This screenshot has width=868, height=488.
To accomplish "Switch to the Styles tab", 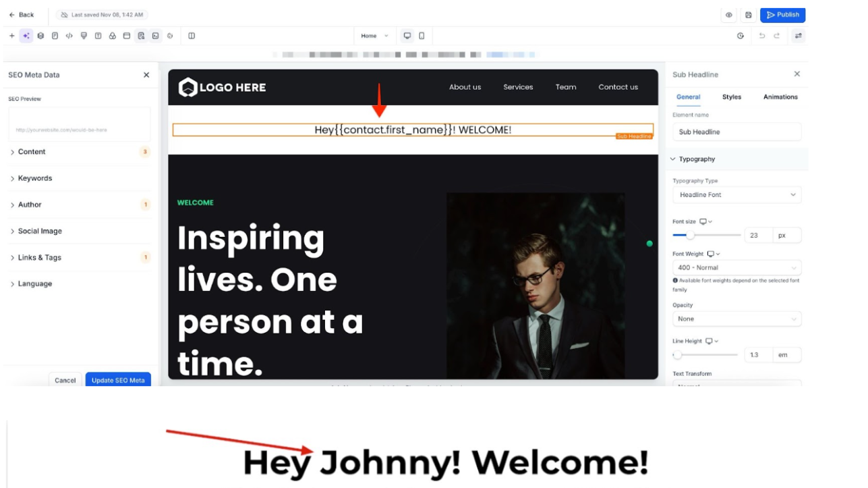I will click(x=732, y=97).
